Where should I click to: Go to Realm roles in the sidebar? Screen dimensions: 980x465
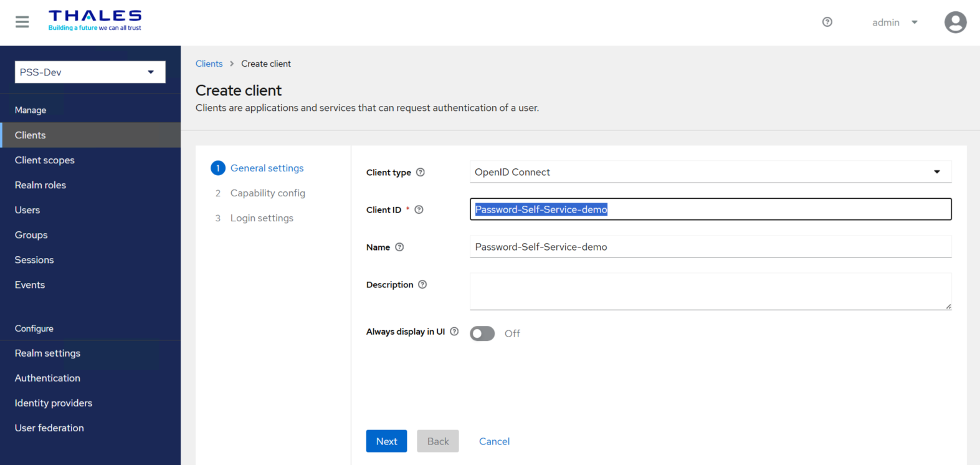pyautogui.click(x=40, y=185)
